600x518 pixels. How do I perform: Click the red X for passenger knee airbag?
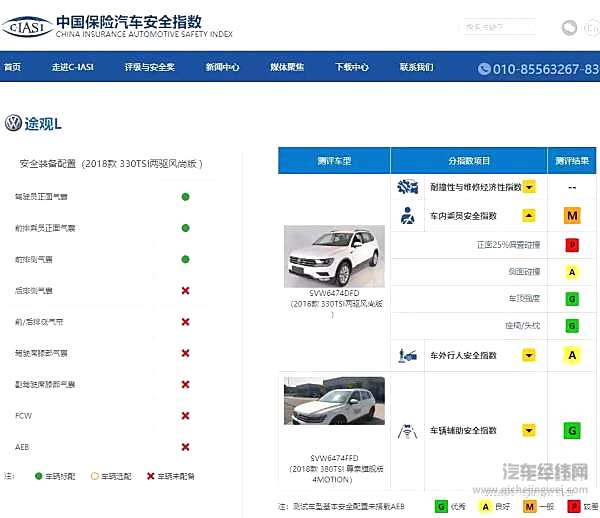186,384
